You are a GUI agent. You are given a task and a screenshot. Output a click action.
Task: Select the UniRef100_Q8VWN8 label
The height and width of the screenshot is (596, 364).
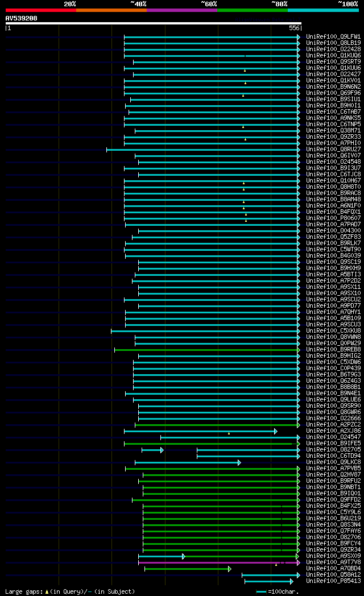[333, 337]
